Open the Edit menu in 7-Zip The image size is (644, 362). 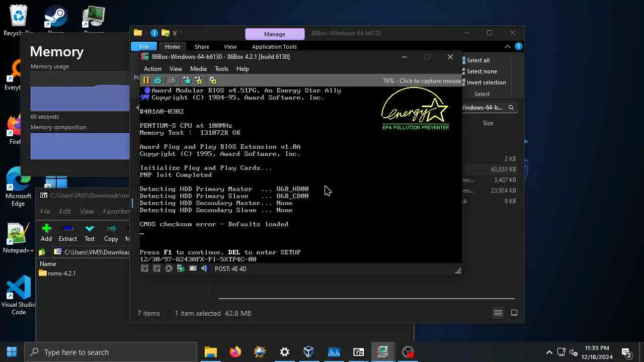click(x=65, y=211)
